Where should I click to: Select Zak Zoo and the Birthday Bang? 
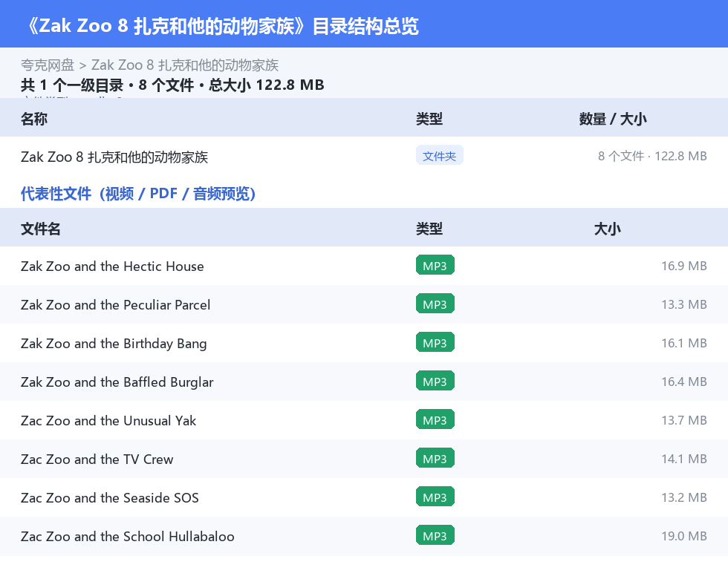[x=364, y=343]
